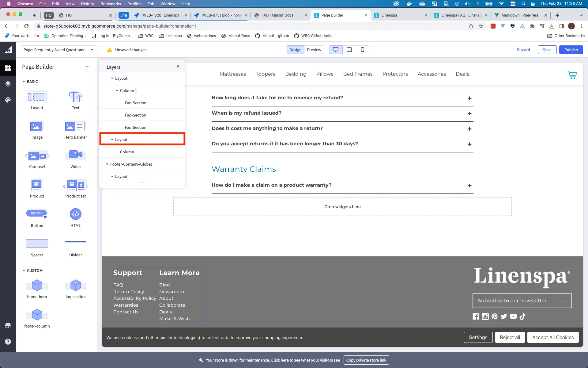
Task: Select the Video widget icon
Action: pyautogui.click(x=75, y=155)
